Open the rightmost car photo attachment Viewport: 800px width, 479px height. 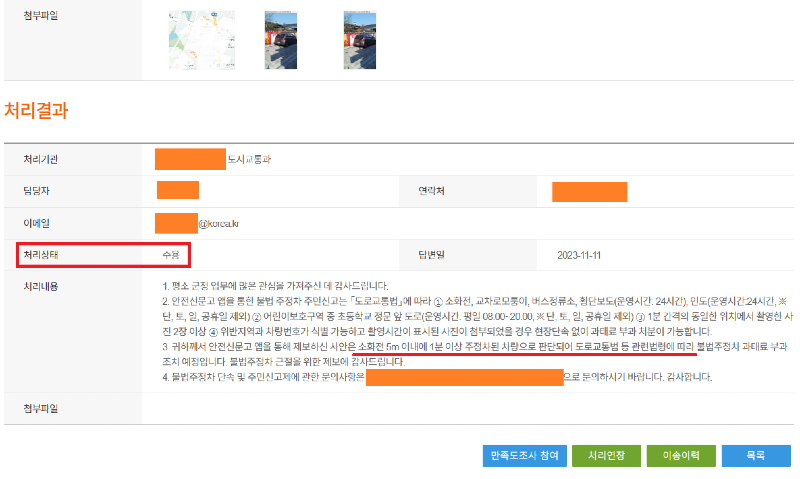(360, 40)
